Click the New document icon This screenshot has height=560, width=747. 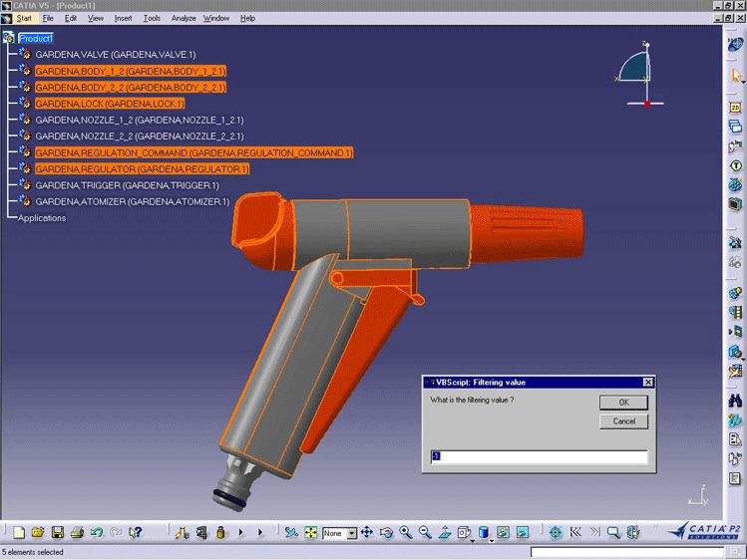click(x=19, y=533)
